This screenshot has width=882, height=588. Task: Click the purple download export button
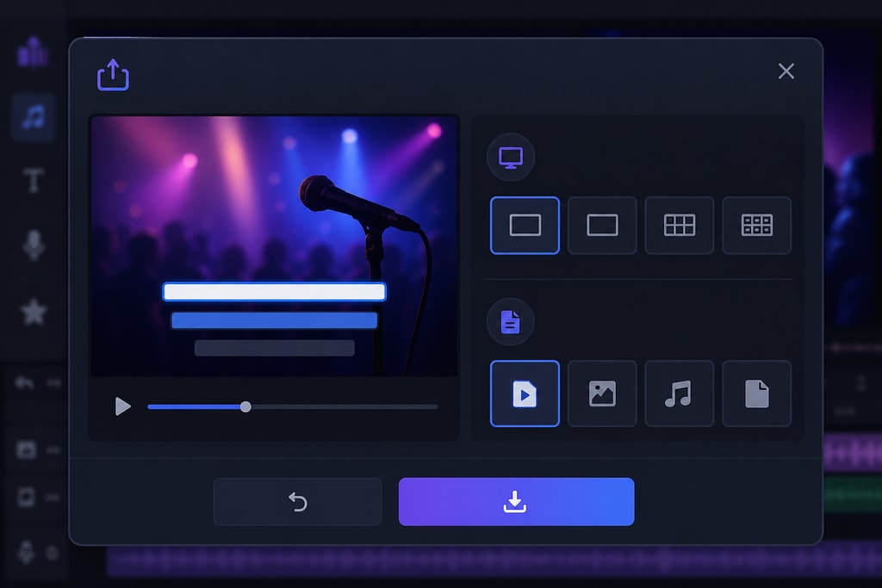pos(517,501)
